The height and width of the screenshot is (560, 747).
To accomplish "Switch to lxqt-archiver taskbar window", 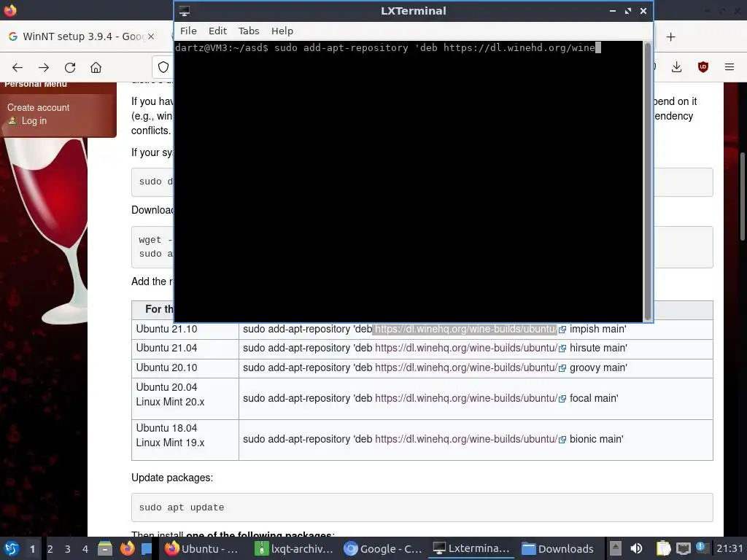I will 295,548.
